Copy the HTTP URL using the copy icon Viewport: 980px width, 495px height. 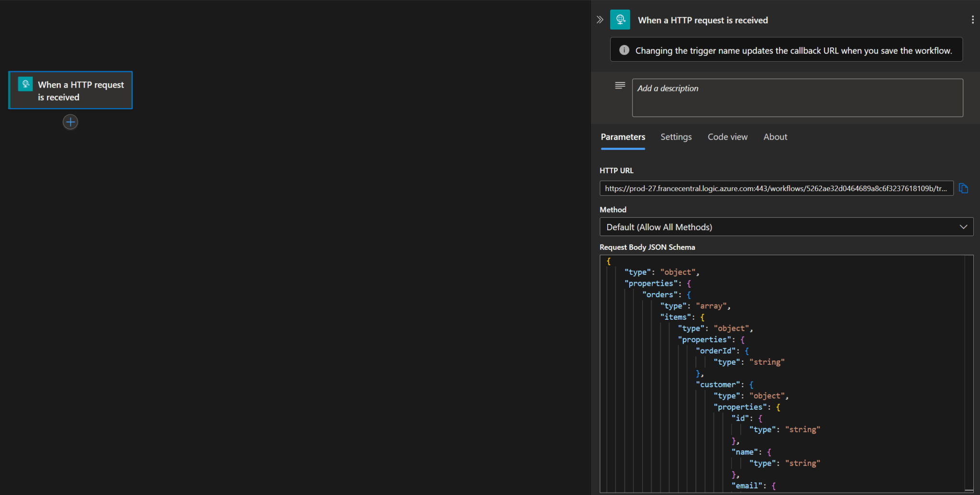coord(964,188)
